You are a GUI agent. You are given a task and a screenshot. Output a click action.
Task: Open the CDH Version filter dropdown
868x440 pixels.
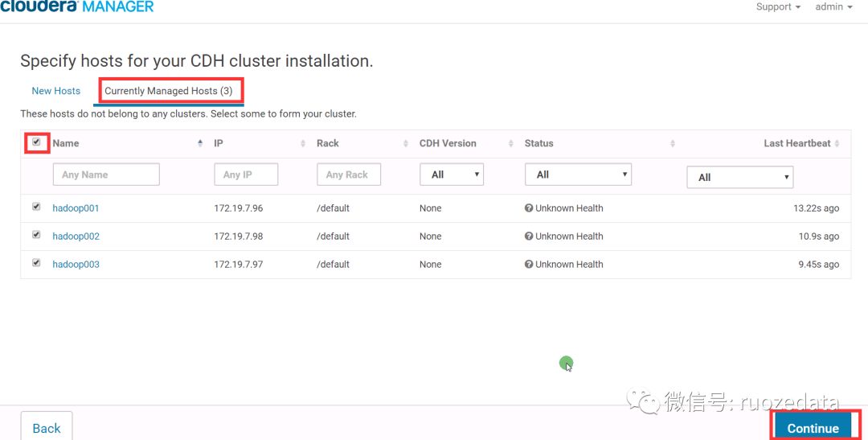click(x=452, y=175)
